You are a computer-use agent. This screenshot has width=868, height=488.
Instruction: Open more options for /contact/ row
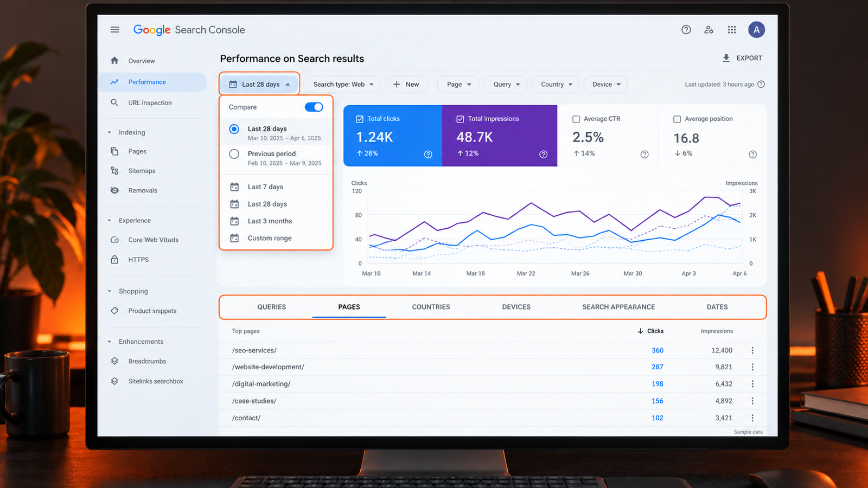[752, 418]
